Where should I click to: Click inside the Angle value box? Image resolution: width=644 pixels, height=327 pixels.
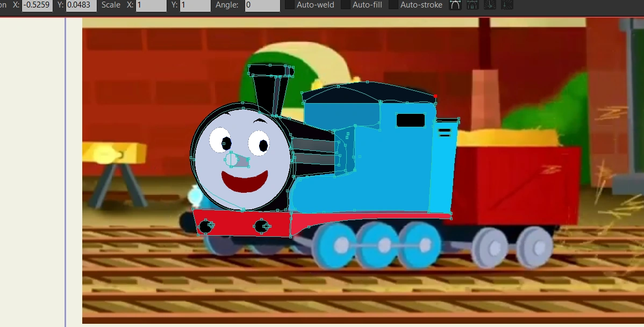[x=262, y=5]
